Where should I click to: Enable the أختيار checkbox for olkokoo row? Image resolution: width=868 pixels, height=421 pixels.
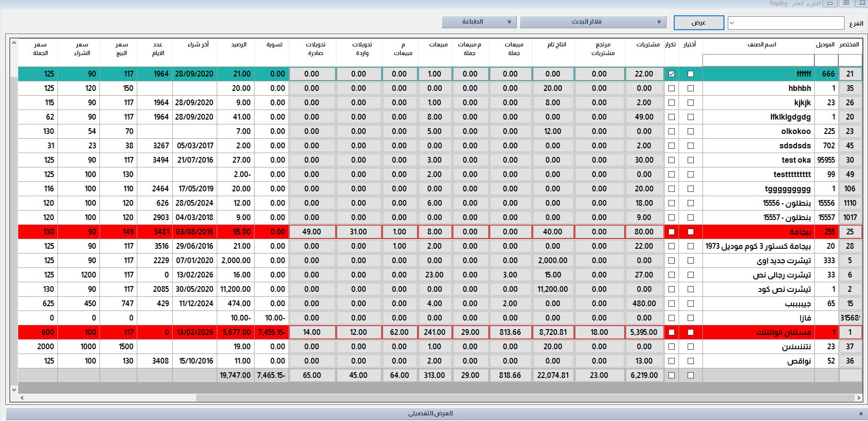coord(690,131)
